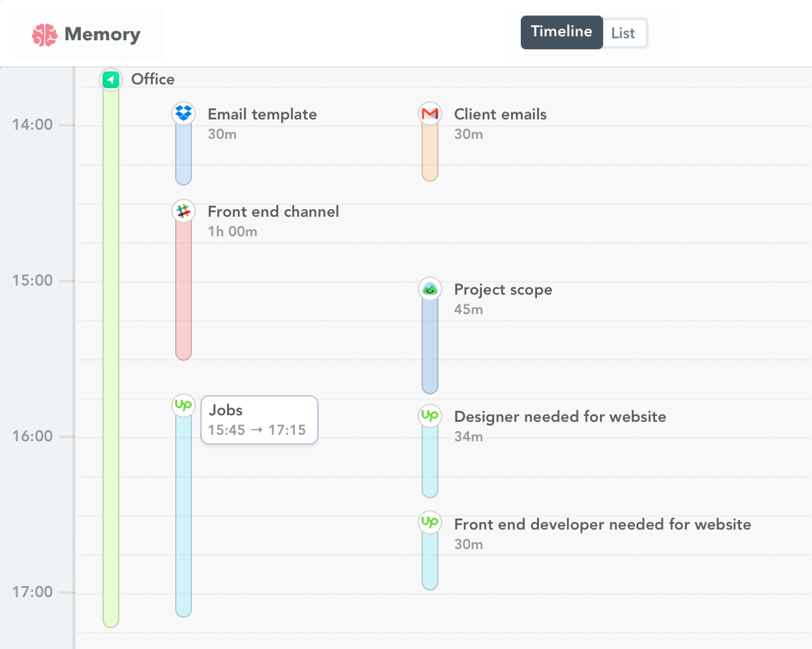Open the Email template entry

262,114
